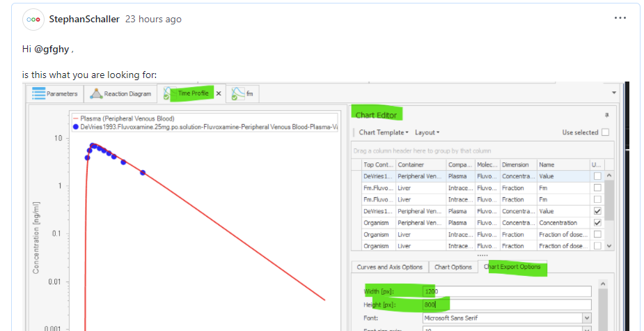Switch to the Reaction Diagram tab
Image resolution: width=644 pixels, height=331 pixels.
pos(120,94)
